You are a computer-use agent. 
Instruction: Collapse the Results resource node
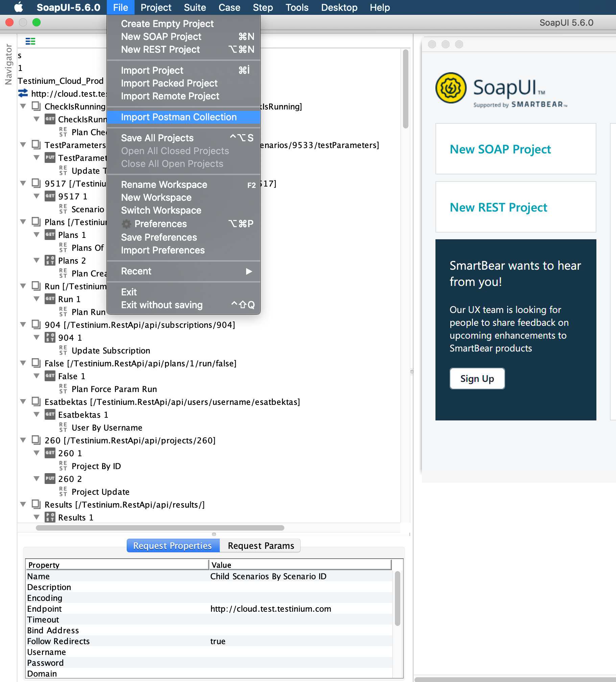(x=23, y=505)
